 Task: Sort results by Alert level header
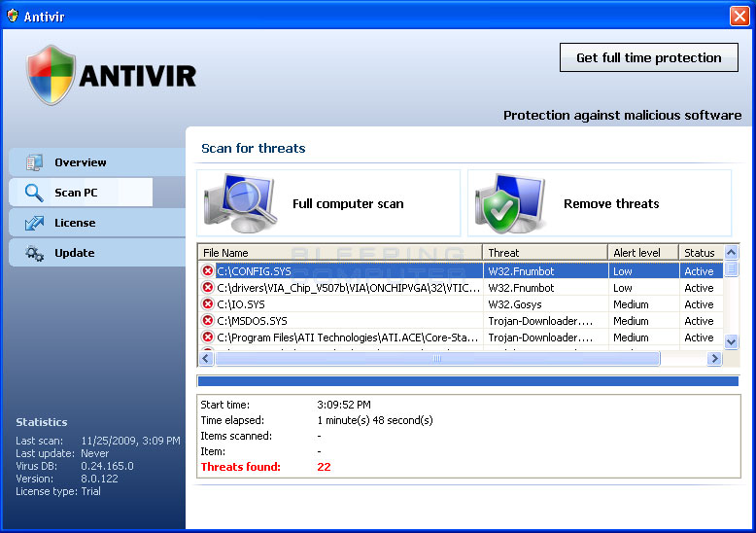tap(642, 253)
